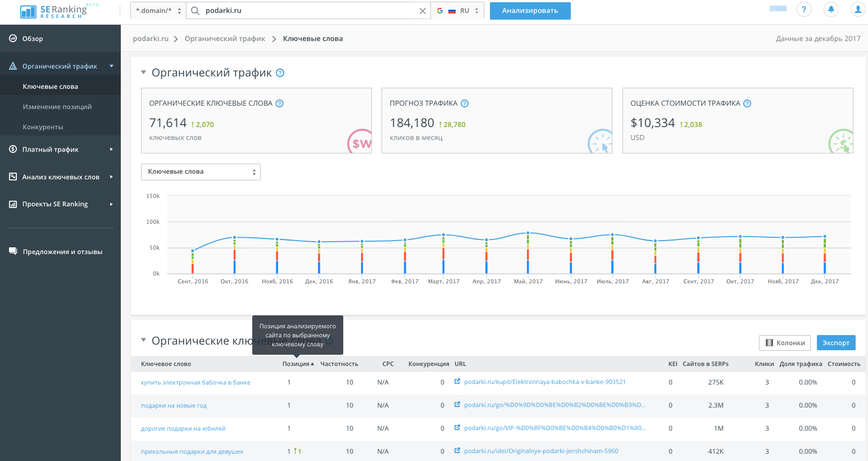This screenshot has width=868, height=461.
Task: Open the user profile icon
Action: tap(858, 10)
